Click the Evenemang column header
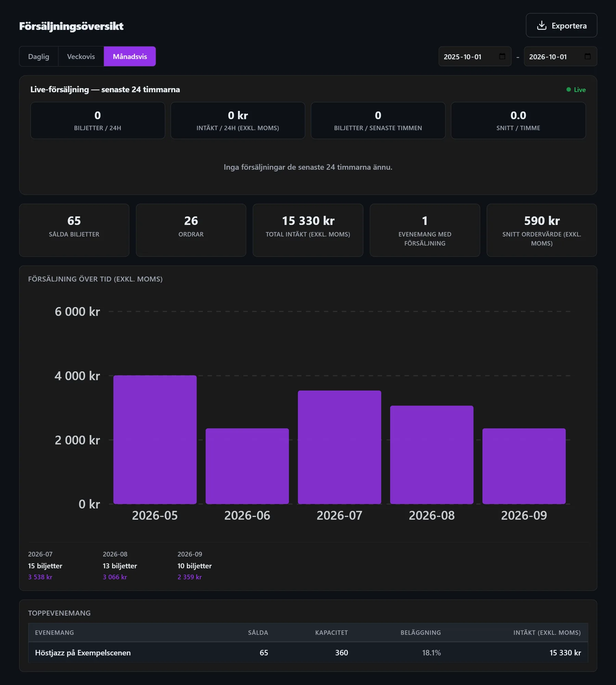The image size is (616, 685). 54,633
